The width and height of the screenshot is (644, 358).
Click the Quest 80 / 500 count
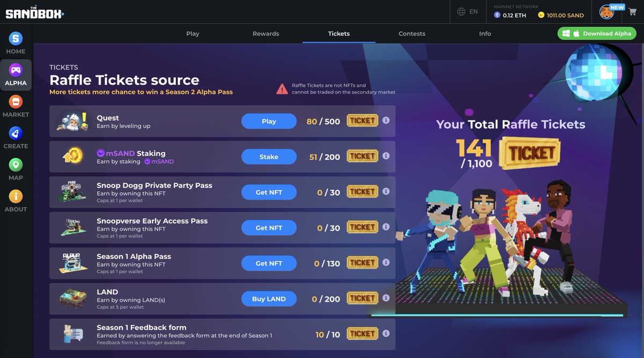point(323,121)
